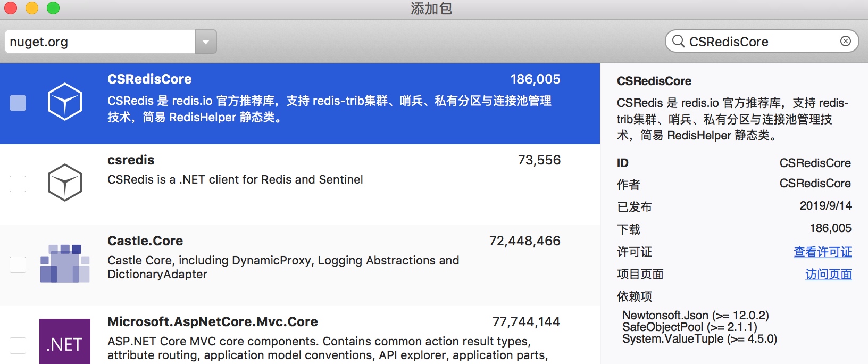Click the yellow minimize window button
Screen dimensions: 868x364
32,8
